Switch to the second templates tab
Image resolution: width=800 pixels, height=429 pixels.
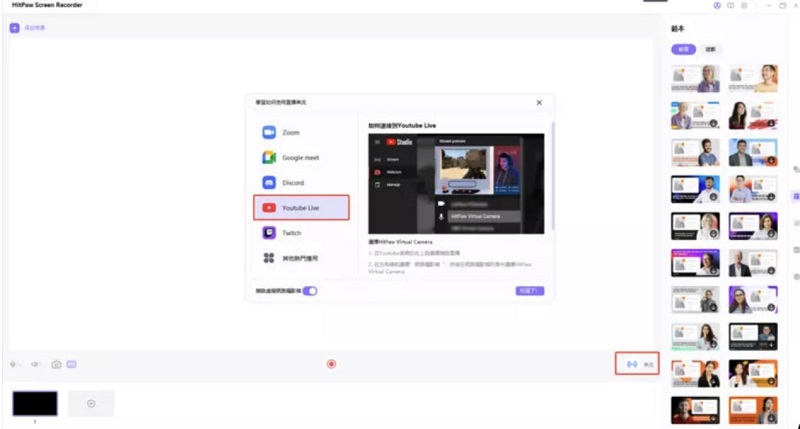coord(710,49)
